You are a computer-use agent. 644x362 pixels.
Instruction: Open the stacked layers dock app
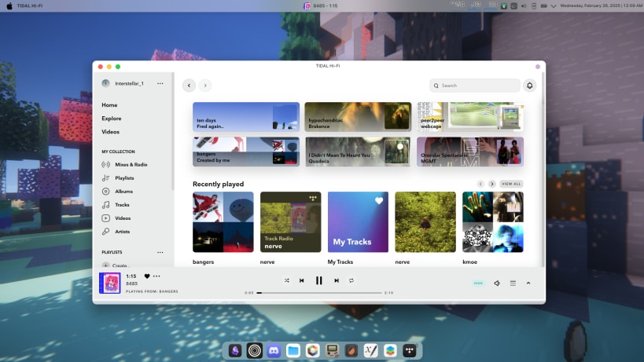[390, 350]
